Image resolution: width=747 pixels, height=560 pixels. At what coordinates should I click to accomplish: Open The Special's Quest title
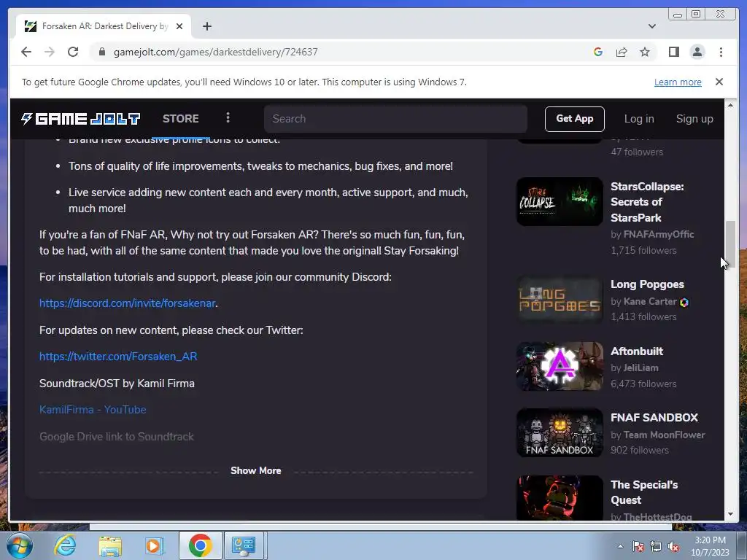tap(644, 492)
